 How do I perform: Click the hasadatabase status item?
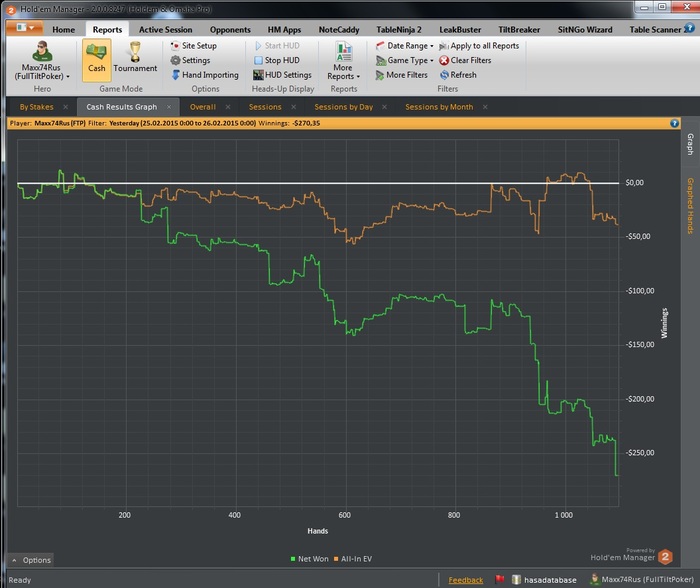pos(544,580)
